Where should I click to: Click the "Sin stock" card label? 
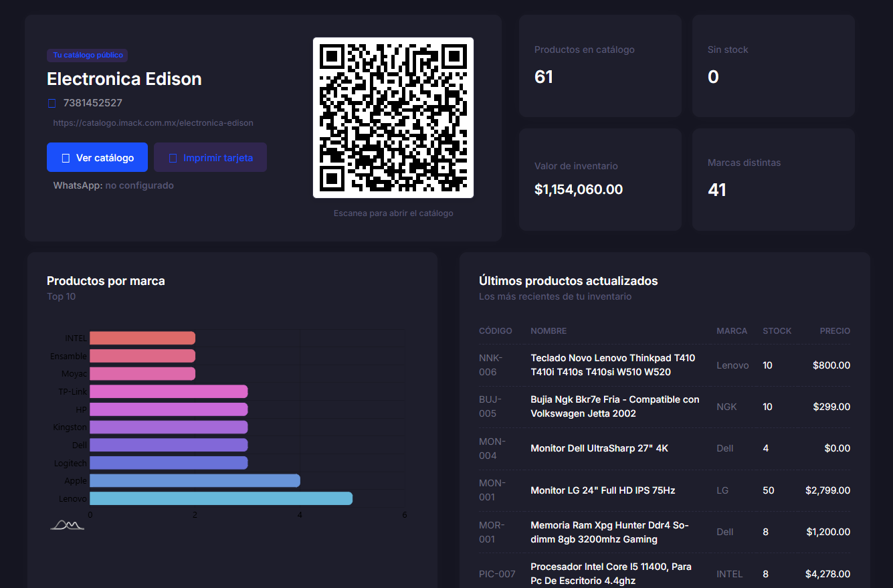[x=728, y=50]
